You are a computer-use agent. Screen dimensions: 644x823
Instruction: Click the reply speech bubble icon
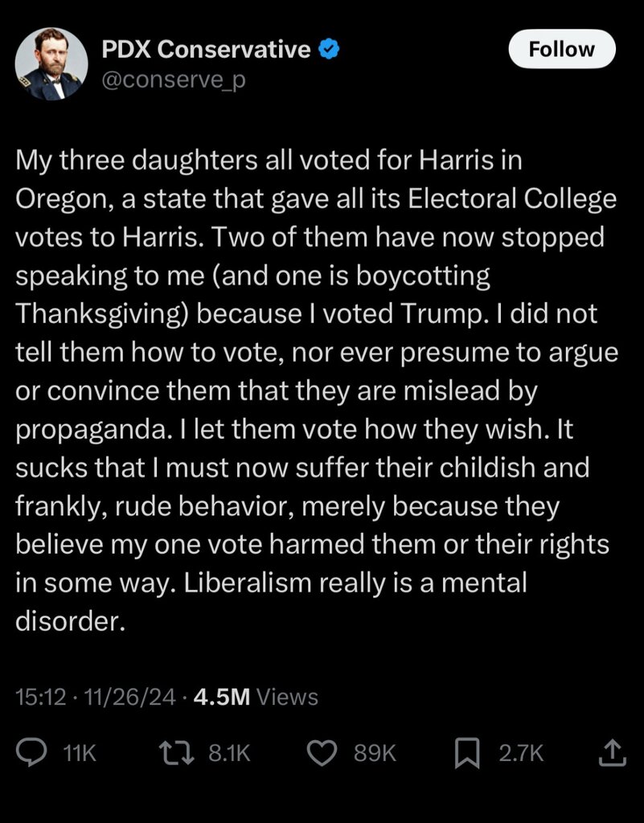point(31,752)
